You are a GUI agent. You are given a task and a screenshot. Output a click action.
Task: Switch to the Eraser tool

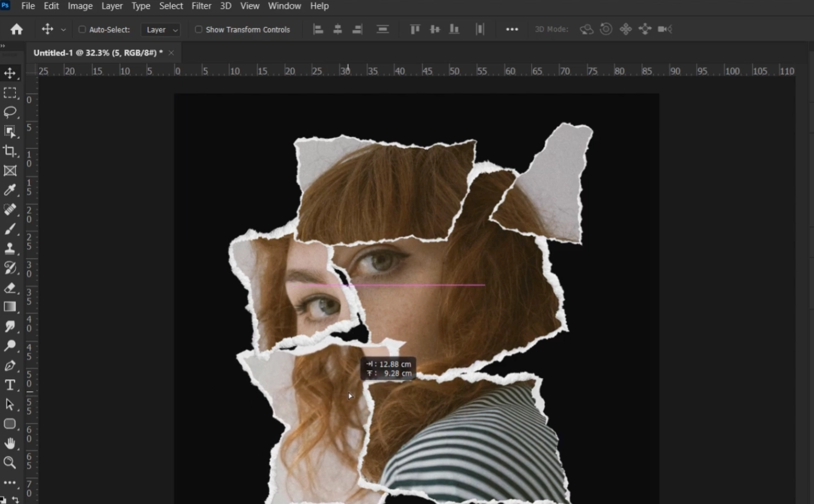[10, 288]
